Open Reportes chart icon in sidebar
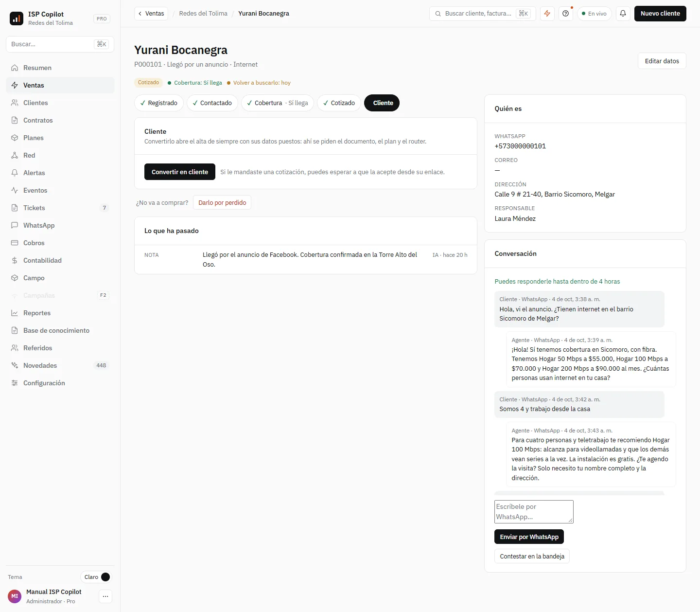Screen dimensions: 700x612 pos(15,313)
